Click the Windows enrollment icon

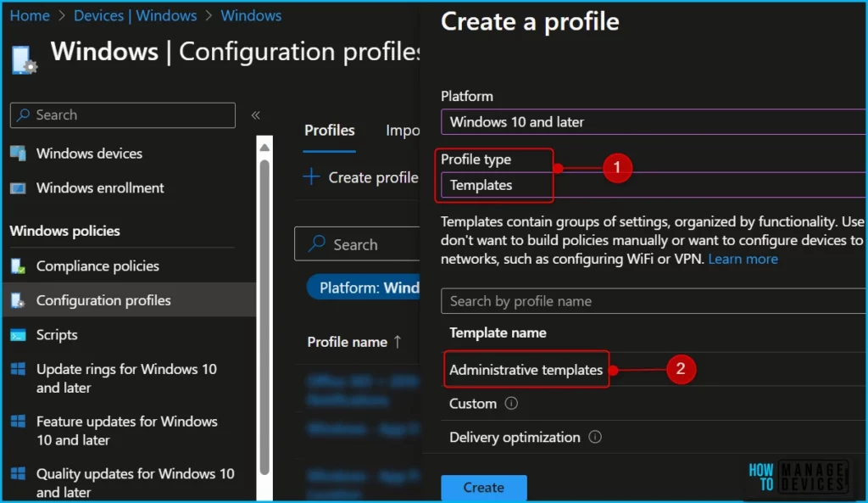pyautogui.click(x=18, y=188)
